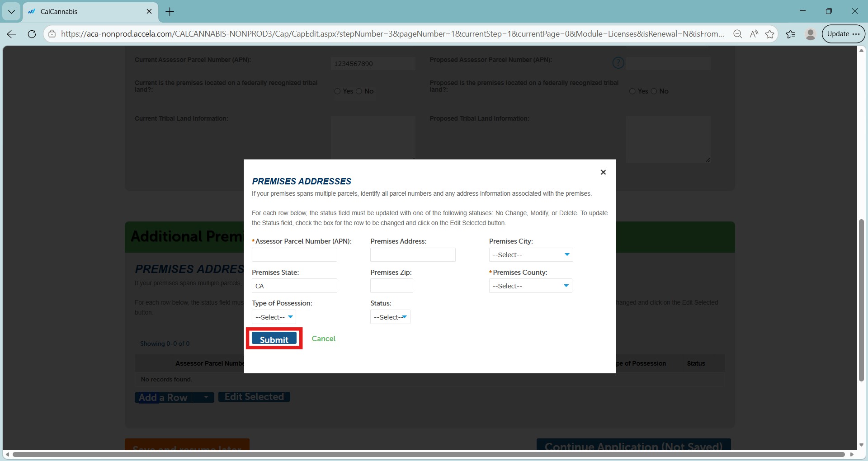Click the 'Showing 0-0 of 0' text
Screen dimensions: 868x461
tap(165, 343)
